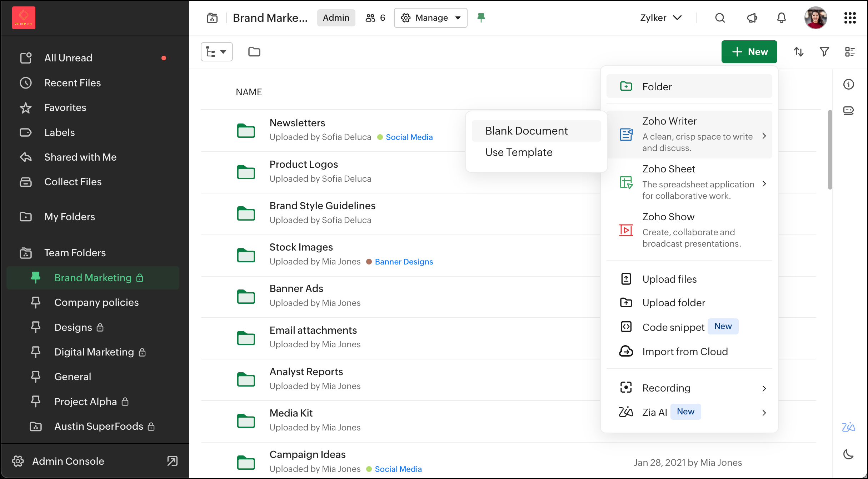Unpin Brand Marketing using header pin
Viewport: 868px width, 479px height.
481,17
